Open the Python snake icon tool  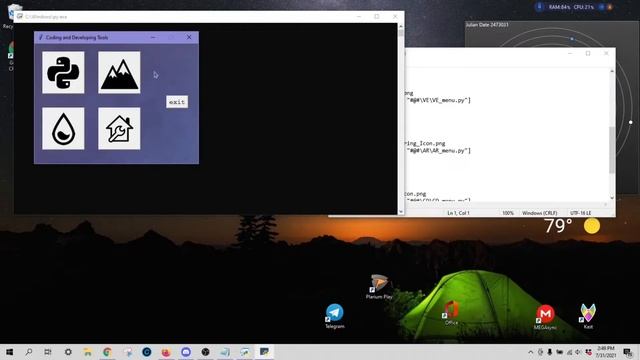click(x=63, y=73)
